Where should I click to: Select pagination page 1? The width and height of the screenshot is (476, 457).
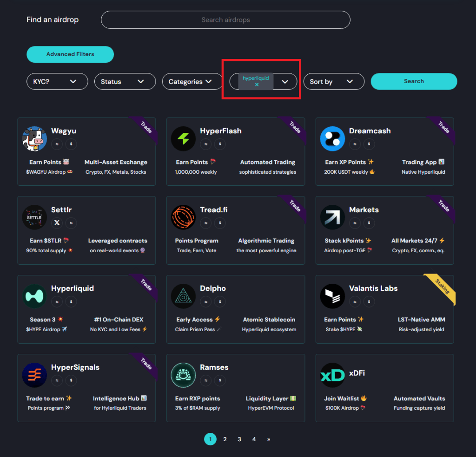pyautogui.click(x=210, y=439)
